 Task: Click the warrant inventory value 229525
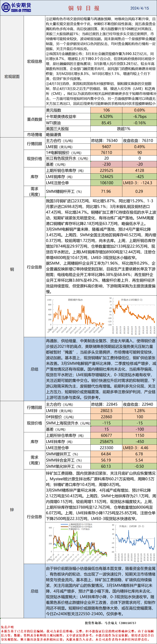tap(106, 170)
